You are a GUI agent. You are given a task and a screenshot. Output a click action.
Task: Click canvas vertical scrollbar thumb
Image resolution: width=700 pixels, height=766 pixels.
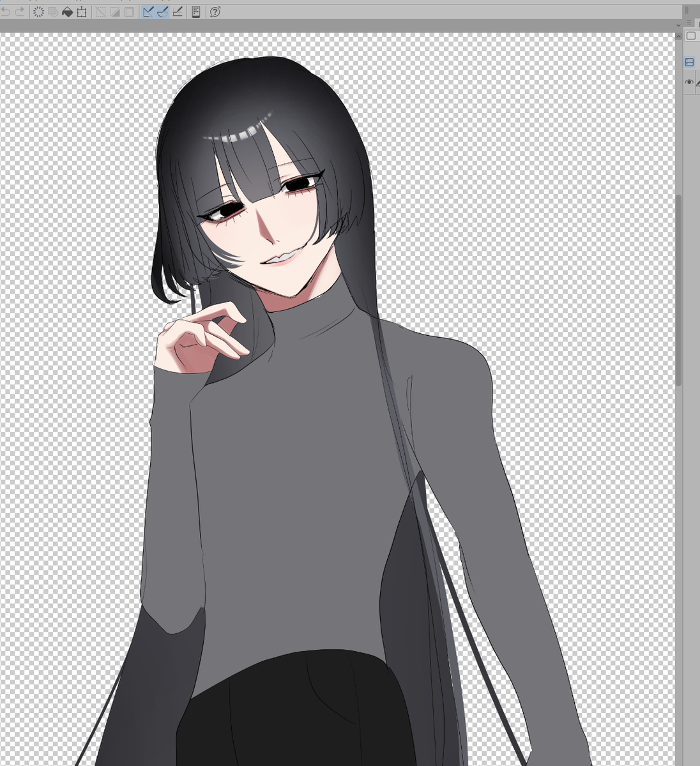pyautogui.click(x=678, y=290)
